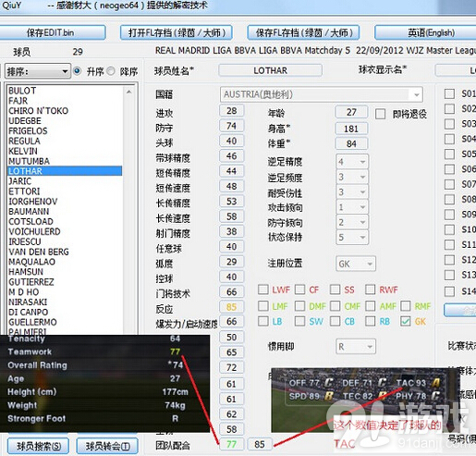The width and height of the screenshot is (476, 456).
Task: Open 攻击倾向 dropdown
Action: 351,207
